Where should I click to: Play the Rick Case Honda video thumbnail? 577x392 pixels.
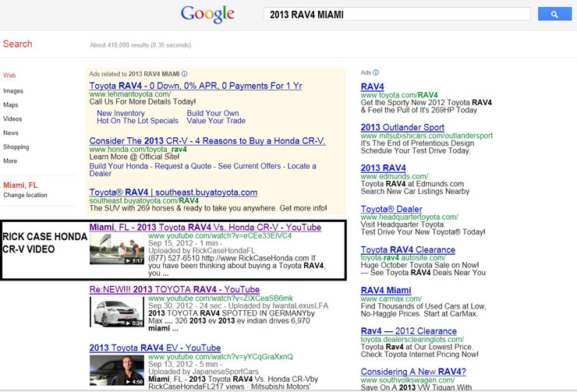coord(117,249)
